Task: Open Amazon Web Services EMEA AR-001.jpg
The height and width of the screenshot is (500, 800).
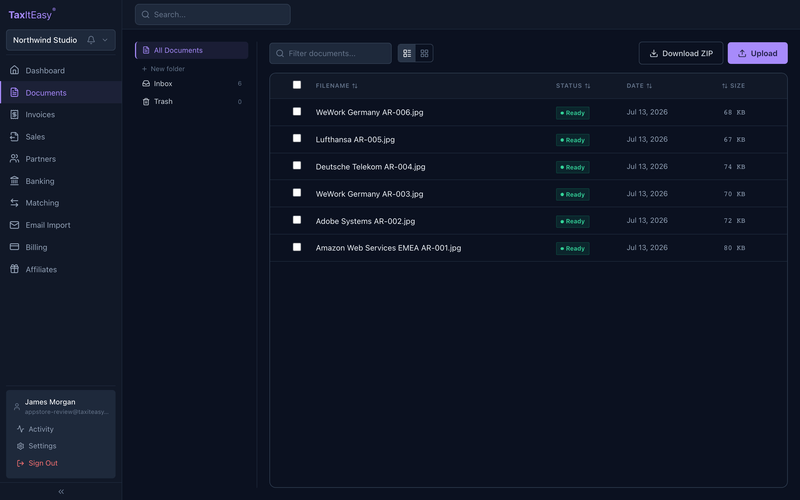Action: [388, 248]
